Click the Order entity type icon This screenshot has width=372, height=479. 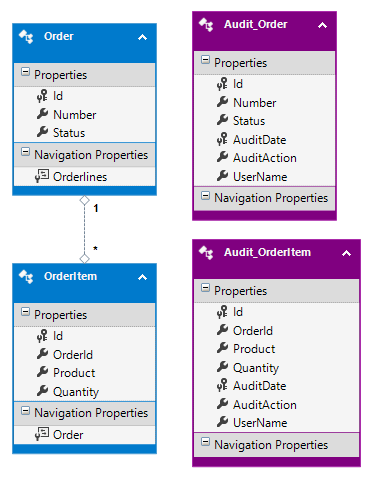[x=26, y=37]
